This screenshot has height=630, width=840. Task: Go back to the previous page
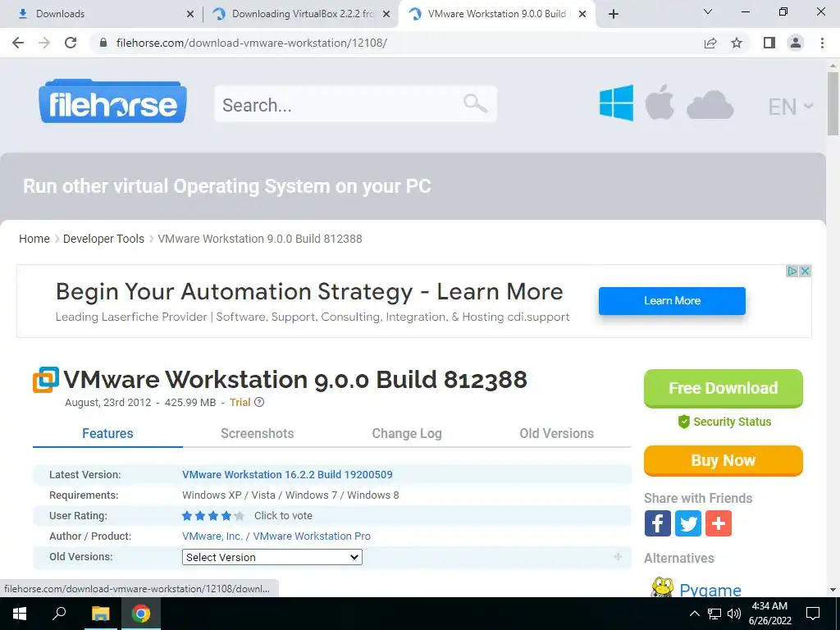[x=18, y=43]
